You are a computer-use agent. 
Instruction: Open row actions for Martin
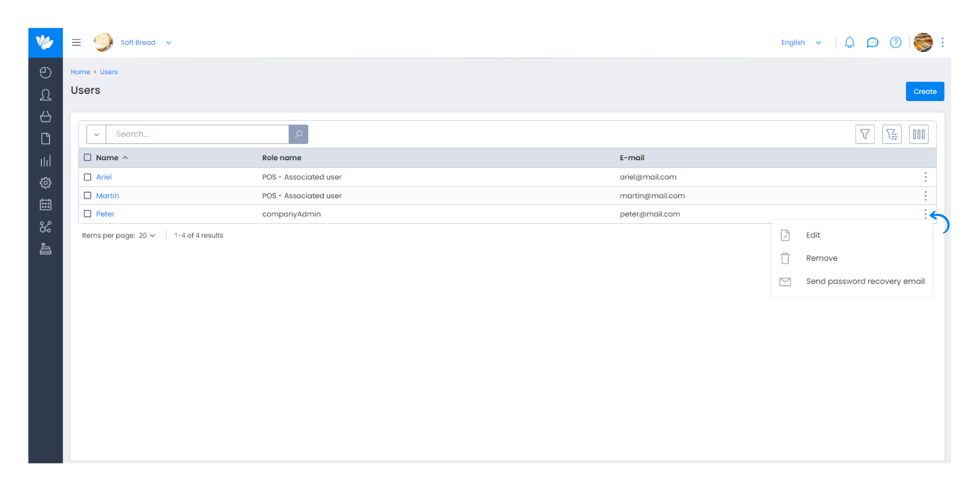coord(925,196)
